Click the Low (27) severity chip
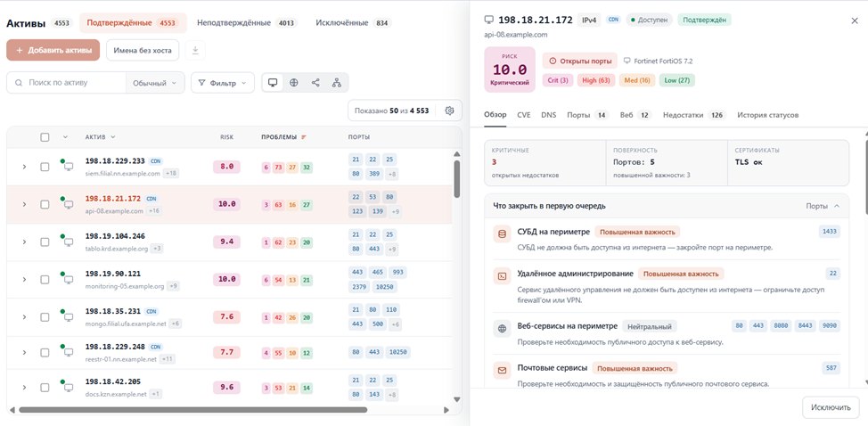 coord(677,81)
